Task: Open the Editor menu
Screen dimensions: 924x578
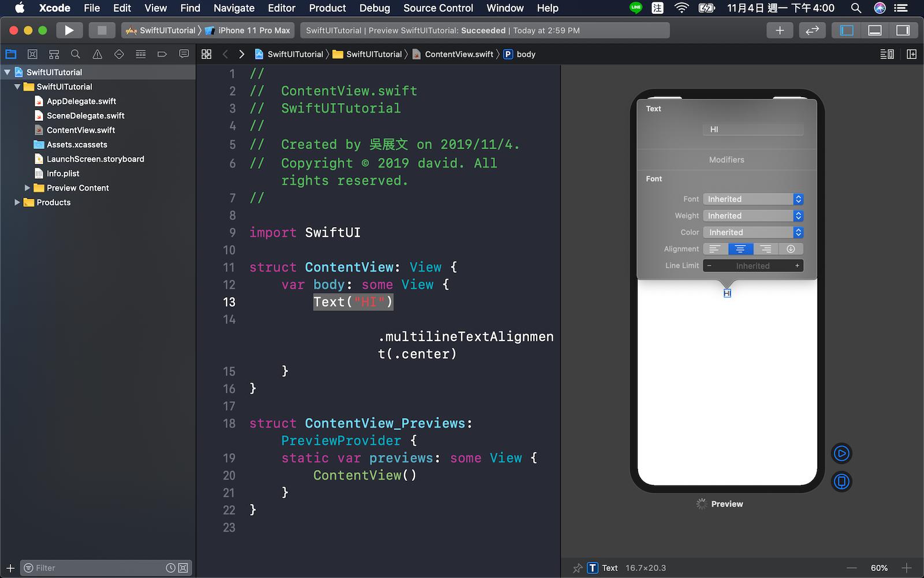Action: tap(282, 8)
